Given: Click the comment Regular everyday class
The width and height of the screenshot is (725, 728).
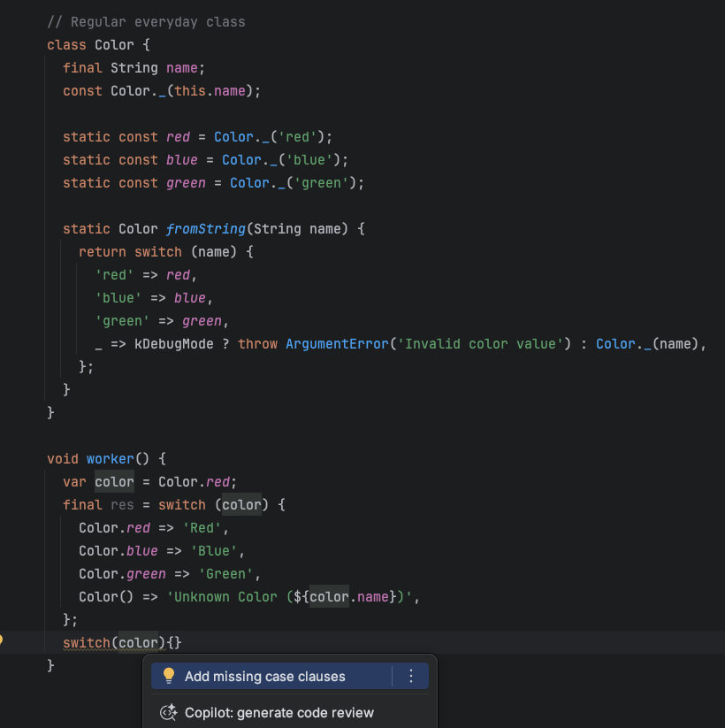Looking at the screenshot, I should pyautogui.click(x=146, y=22).
